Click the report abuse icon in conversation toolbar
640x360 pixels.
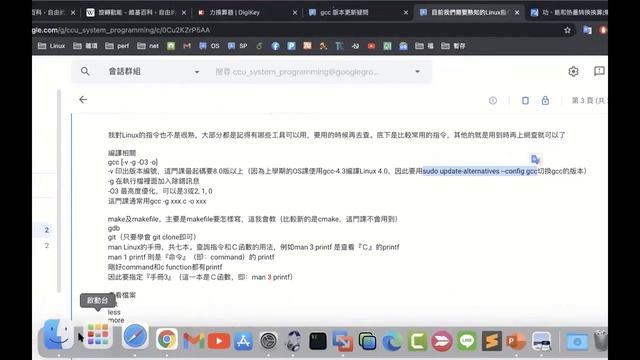(493, 100)
